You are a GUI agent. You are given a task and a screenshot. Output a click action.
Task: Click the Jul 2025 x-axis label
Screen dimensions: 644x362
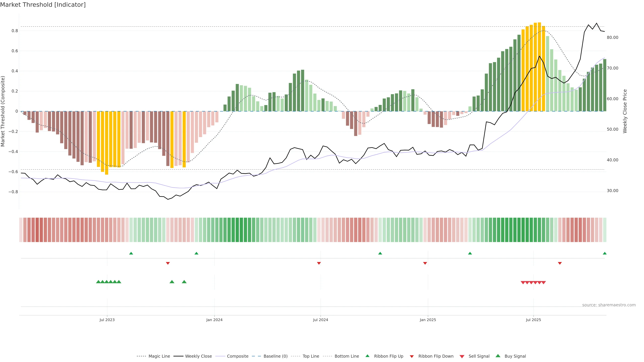(x=533, y=320)
